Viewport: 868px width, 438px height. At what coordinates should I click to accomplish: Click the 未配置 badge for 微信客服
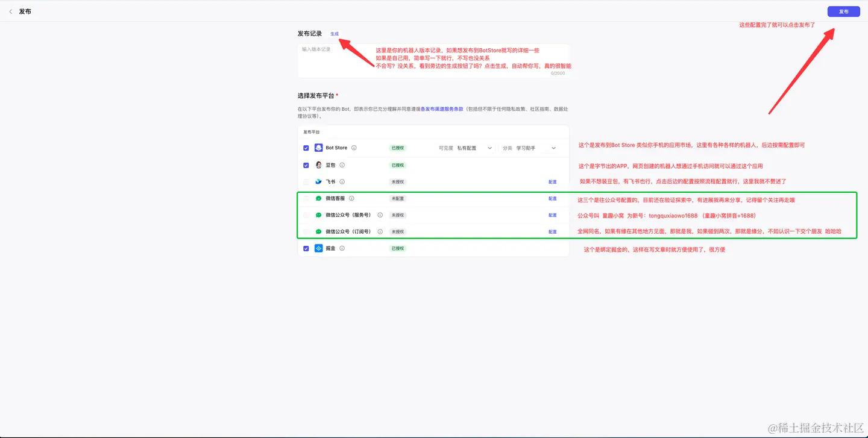click(398, 198)
